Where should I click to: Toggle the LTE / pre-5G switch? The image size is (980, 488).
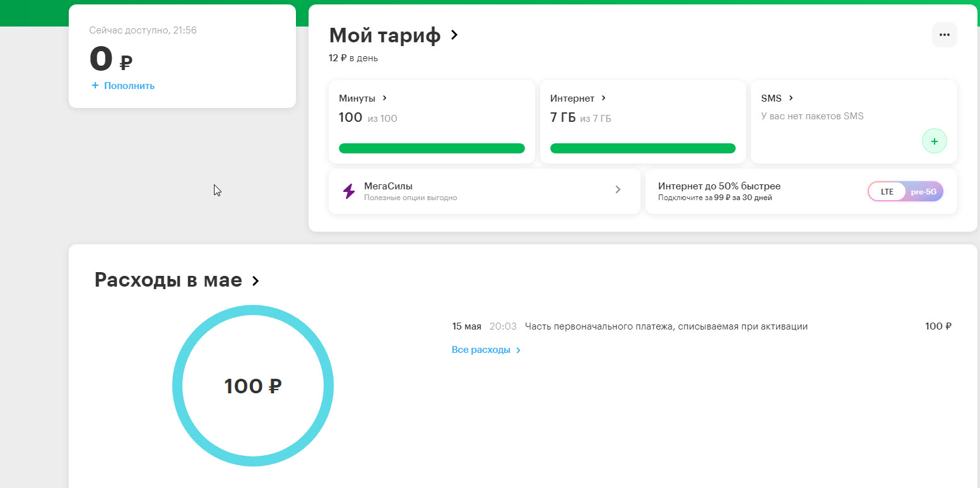(906, 191)
